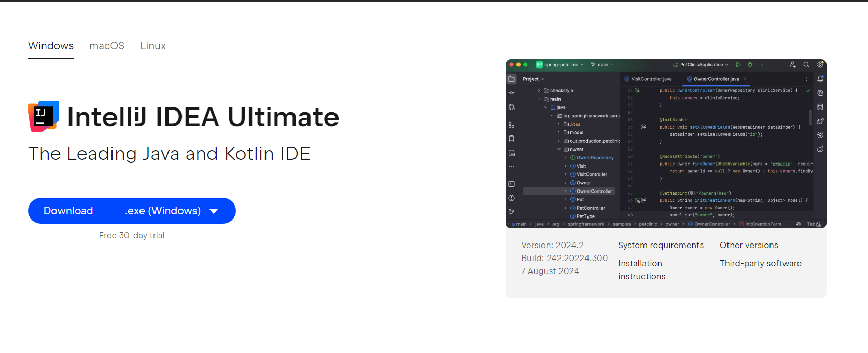Select OwnerController in the project tree
This screenshot has width=868, height=353.
569,191
